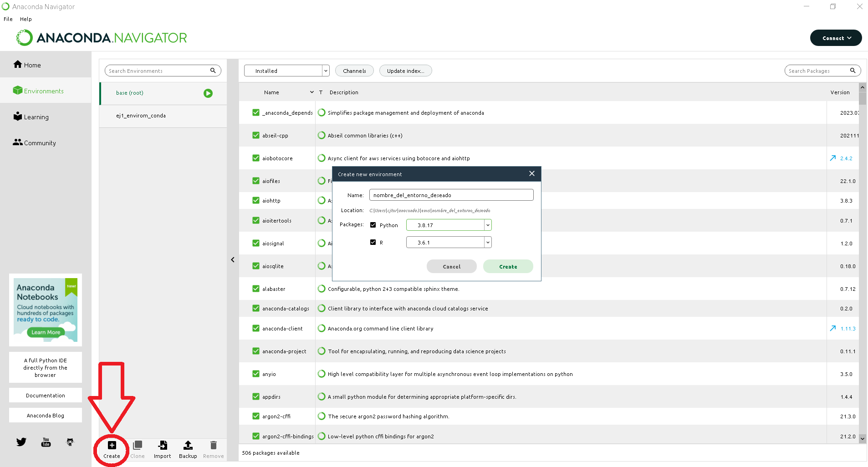
Task: Open the Anaconda Blog link
Action: [46, 415]
